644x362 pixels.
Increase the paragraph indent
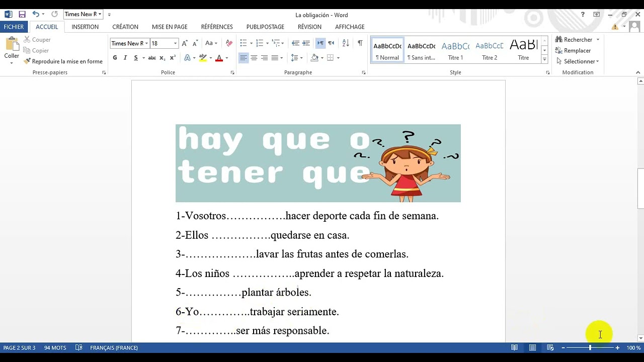tap(306, 43)
